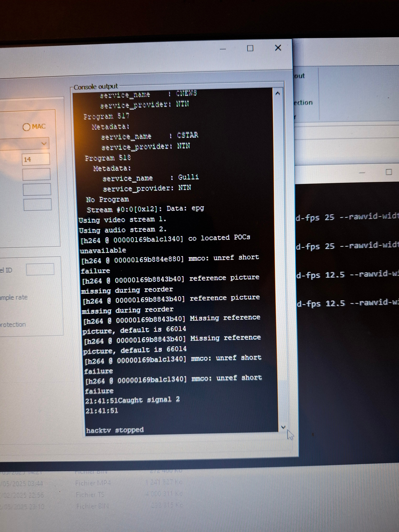399x532 pixels.
Task: Click the input field beside 'el ID' label
Action: coord(40,269)
